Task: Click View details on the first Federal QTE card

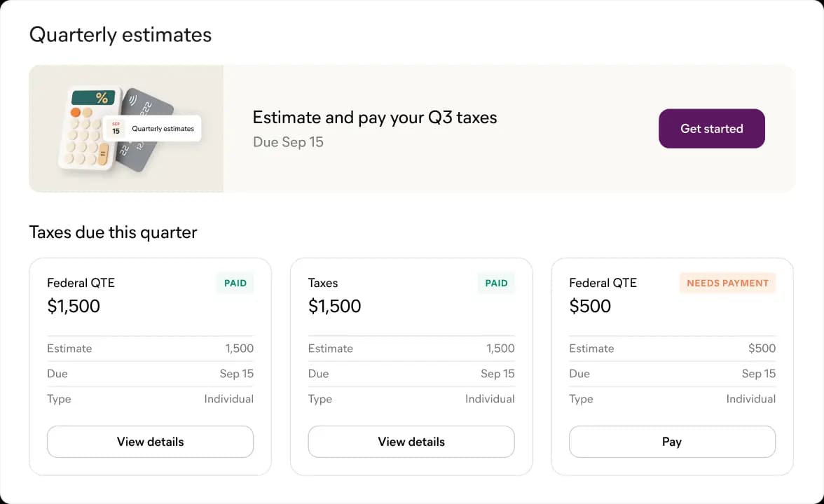Action: (x=150, y=442)
